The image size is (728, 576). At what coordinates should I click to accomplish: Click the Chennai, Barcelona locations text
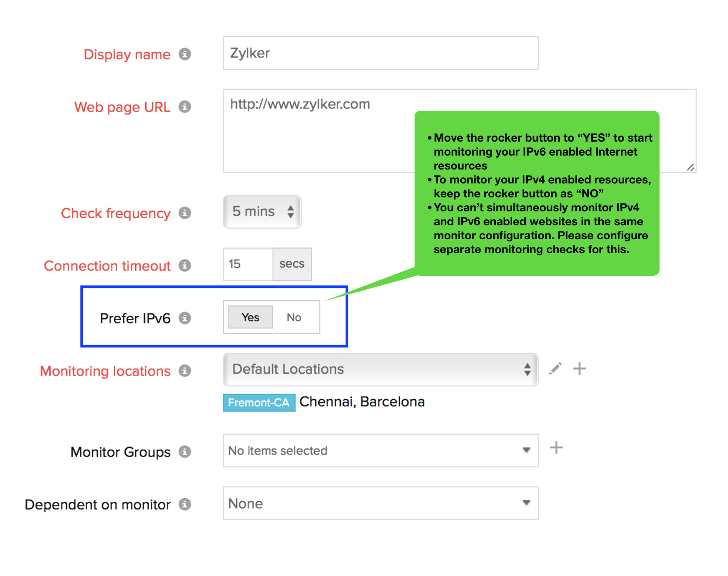pyautogui.click(x=362, y=402)
